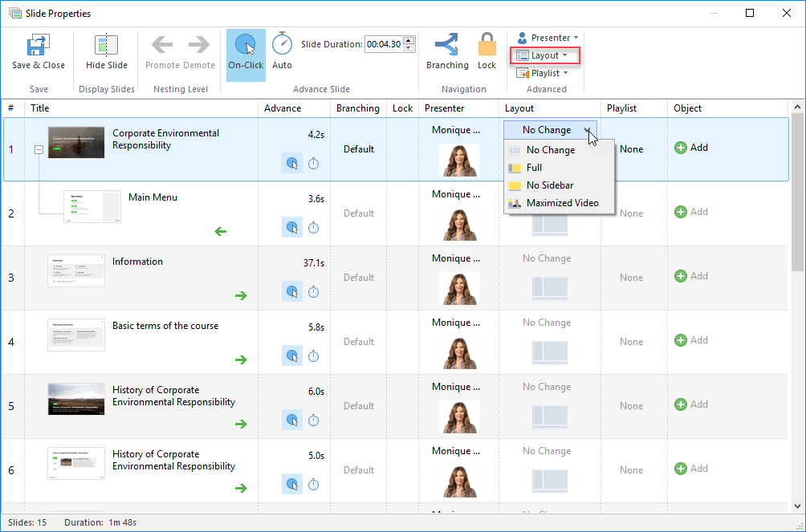Switch to Auto advance in the ribbon
The image size is (806, 532).
click(282, 46)
